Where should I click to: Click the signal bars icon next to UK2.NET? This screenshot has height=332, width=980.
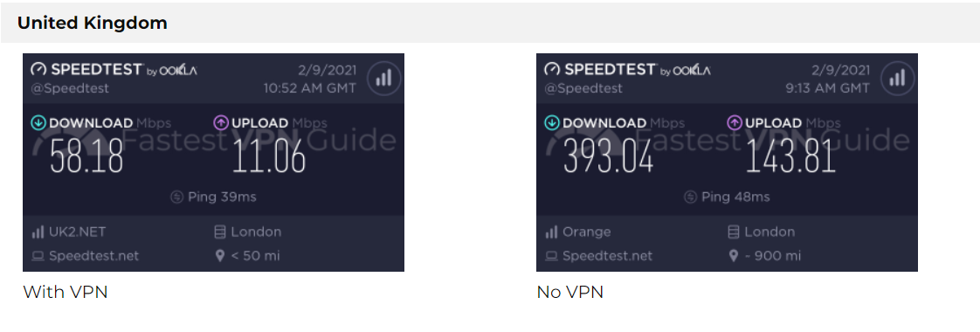[x=38, y=232]
